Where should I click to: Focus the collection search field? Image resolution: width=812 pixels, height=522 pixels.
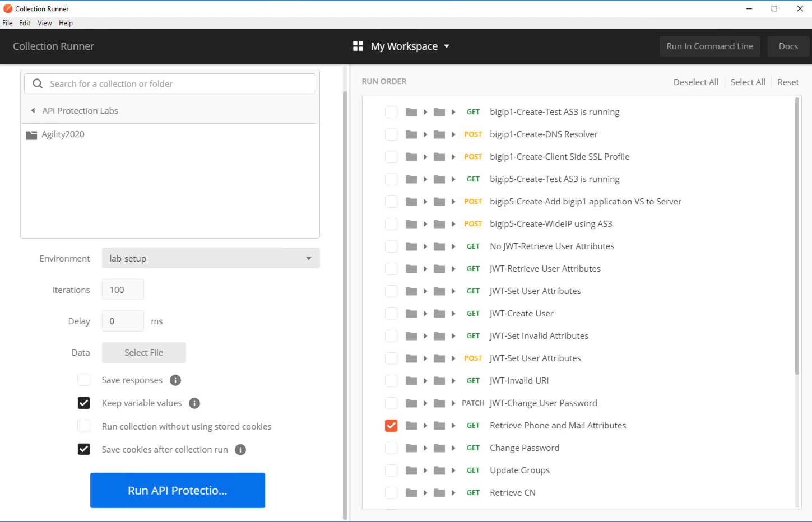pos(170,83)
